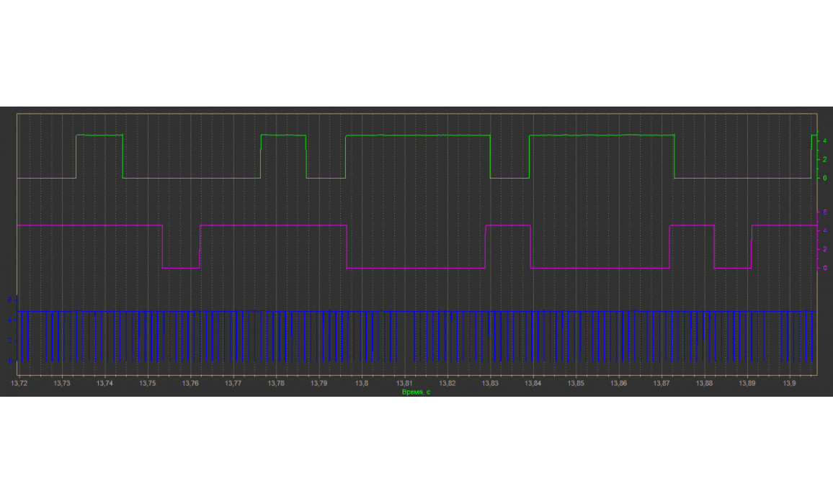Viewport: 833px width, 504px height.
Task: Select long green high plateau between 13,8 and 13,83
Action: (x=418, y=135)
